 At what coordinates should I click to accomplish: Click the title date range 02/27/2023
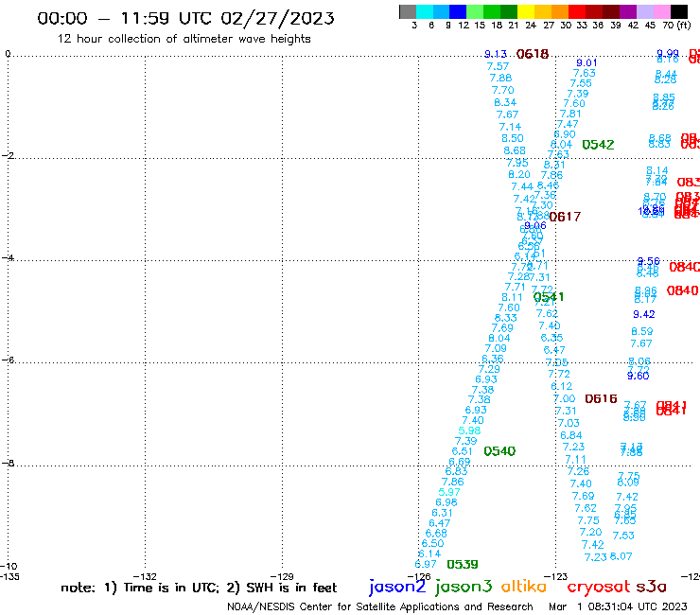point(278,18)
